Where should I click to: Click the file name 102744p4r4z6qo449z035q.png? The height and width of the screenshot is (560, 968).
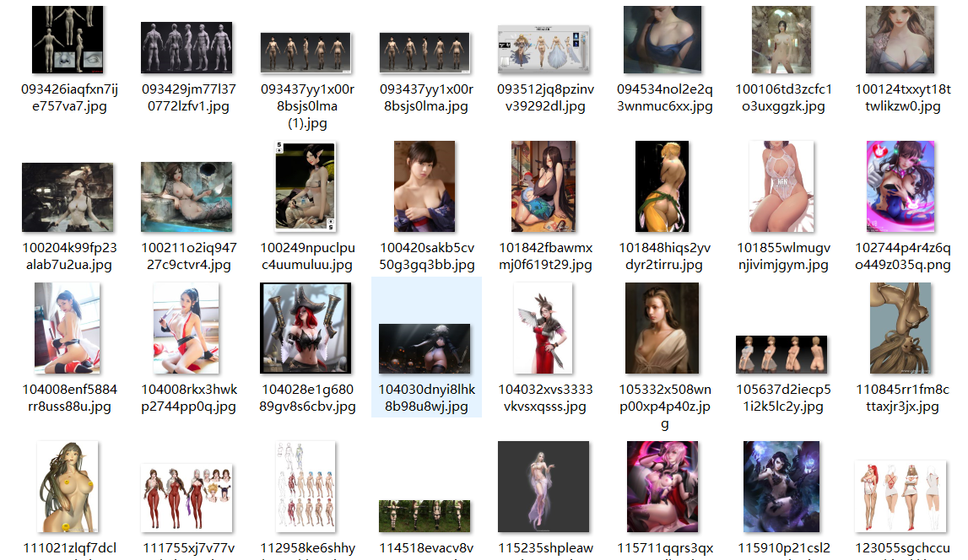(x=902, y=256)
